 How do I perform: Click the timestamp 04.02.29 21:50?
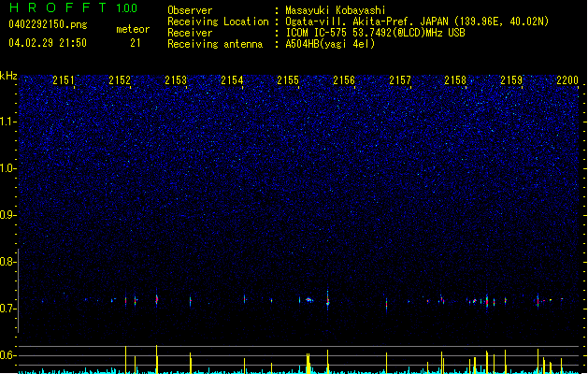48,43
